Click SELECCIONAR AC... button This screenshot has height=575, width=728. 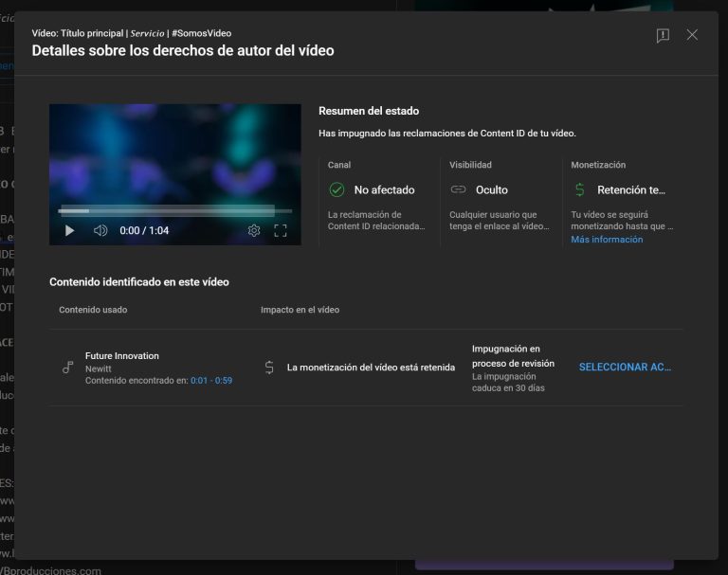point(625,368)
